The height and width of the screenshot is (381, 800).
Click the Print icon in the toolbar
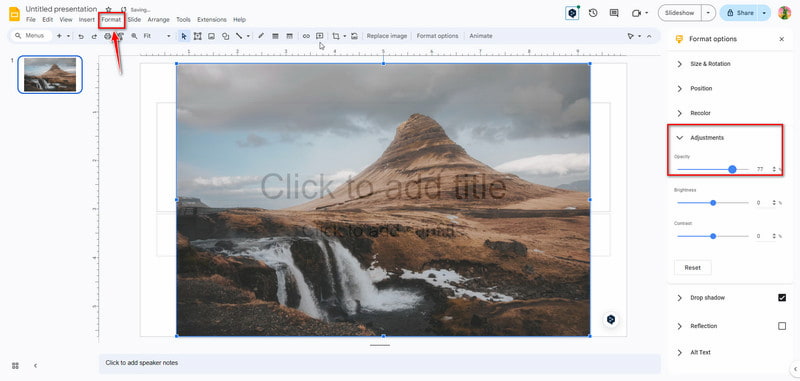point(108,36)
